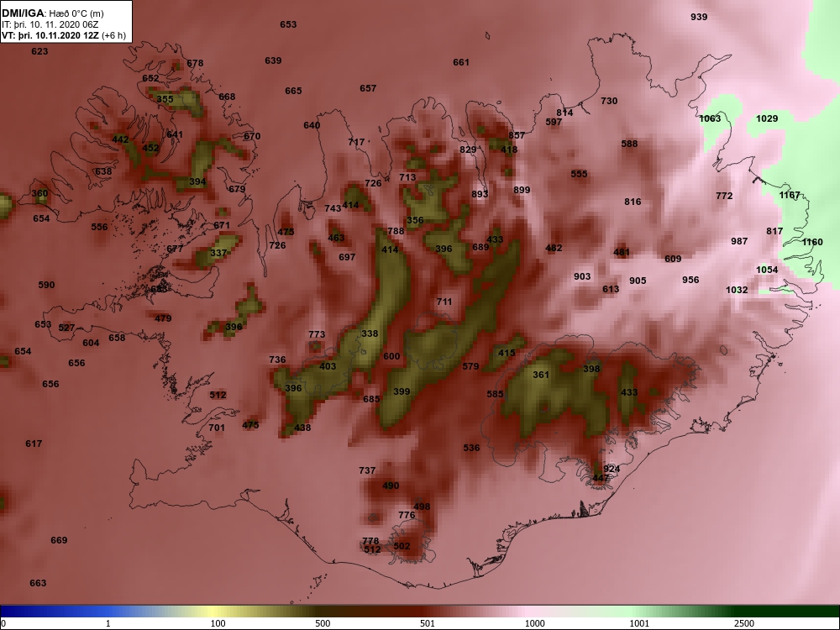Image resolution: width=840 pixels, height=630 pixels.
Task: Click the 788 map value
Action: (396, 232)
